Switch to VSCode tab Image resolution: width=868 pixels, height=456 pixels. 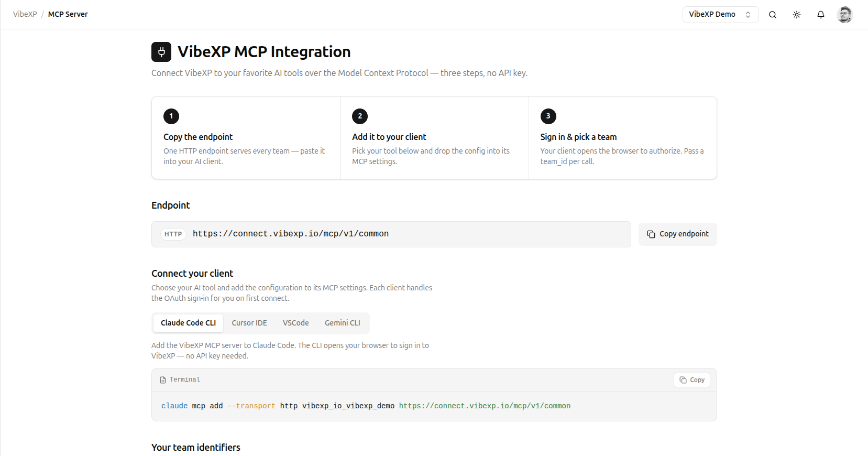296,323
